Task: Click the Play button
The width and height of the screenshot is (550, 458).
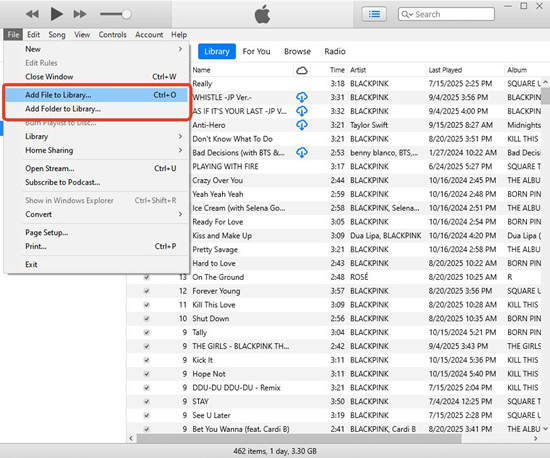Action: click(x=56, y=14)
